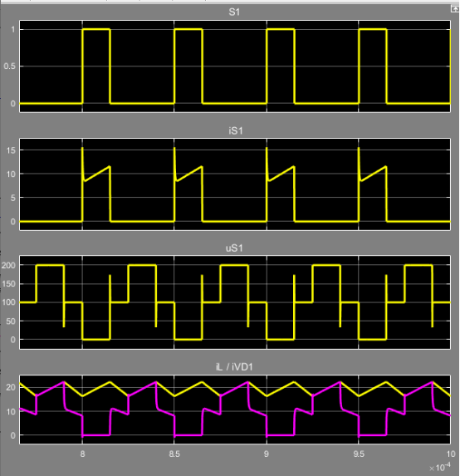The width and height of the screenshot is (460, 476).
Task: Click the x-axis tick label 10
Action: 451,454
